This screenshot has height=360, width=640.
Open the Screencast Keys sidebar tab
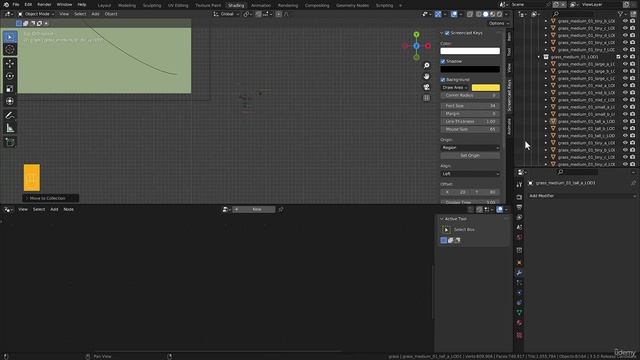[509, 95]
